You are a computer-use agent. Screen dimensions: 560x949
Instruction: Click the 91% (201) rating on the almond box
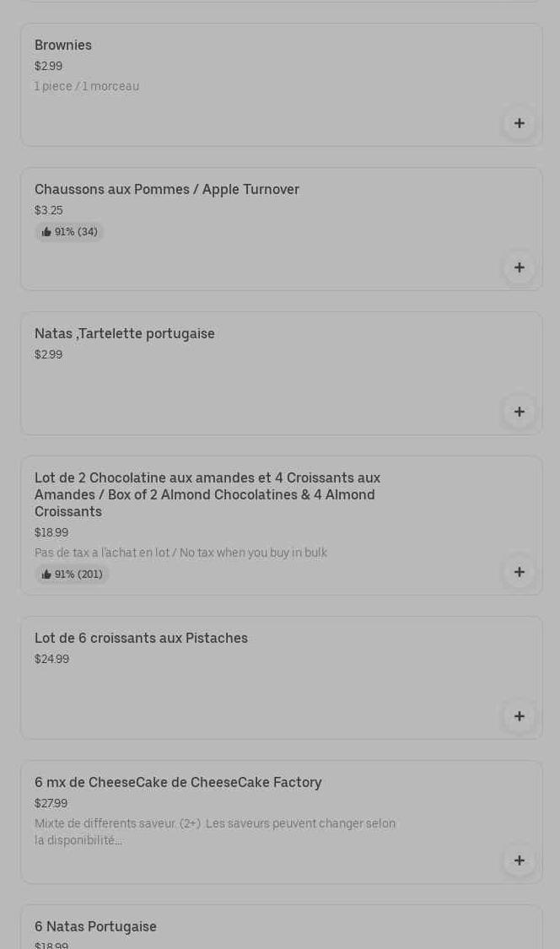coord(72,574)
